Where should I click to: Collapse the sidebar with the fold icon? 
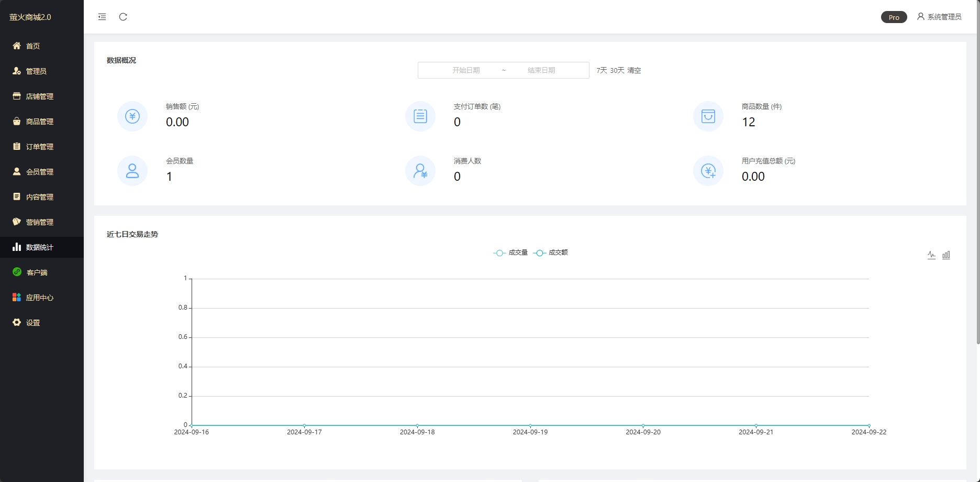pos(102,17)
